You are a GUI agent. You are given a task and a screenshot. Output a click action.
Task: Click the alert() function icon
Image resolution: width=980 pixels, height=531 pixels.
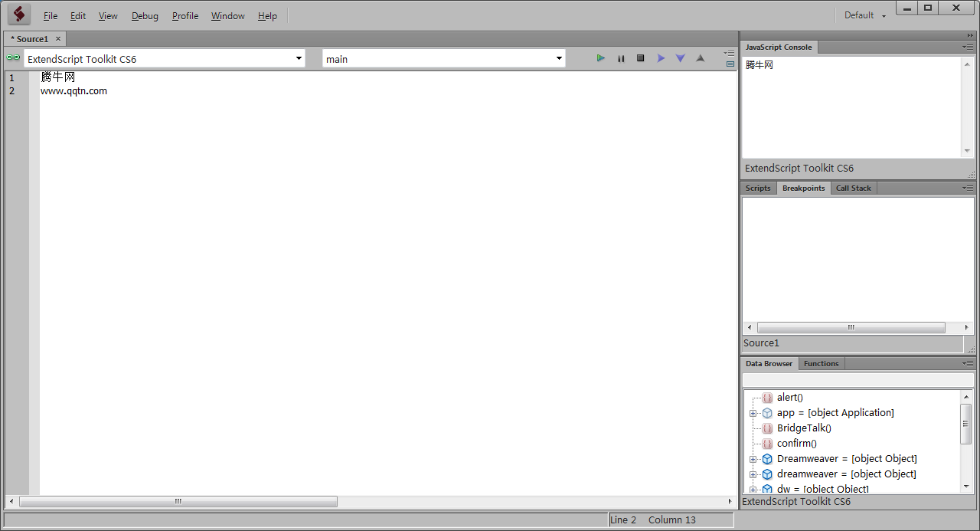[x=767, y=398]
